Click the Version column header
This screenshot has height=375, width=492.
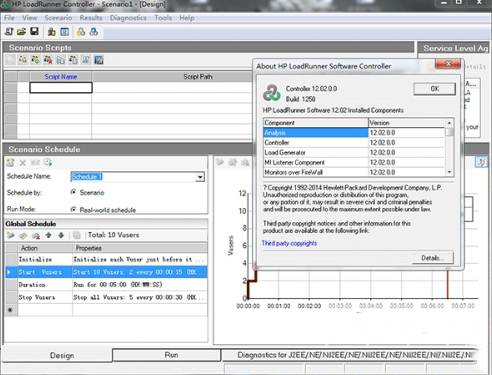(407, 123)
